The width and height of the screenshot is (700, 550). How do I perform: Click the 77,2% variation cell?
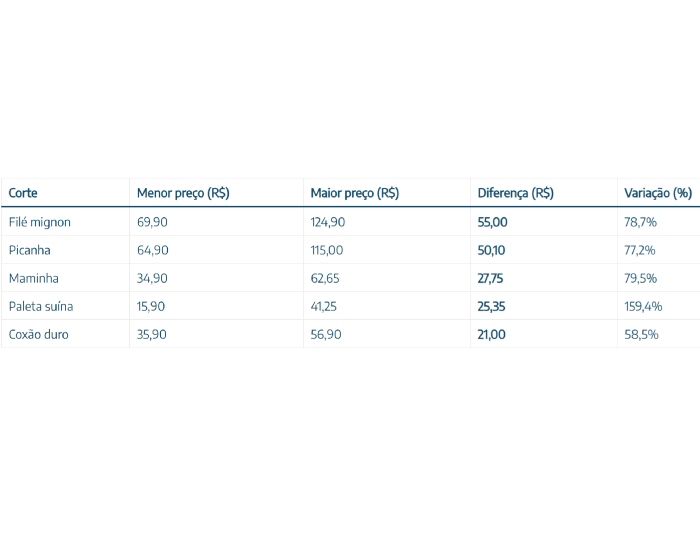point(640,250)
